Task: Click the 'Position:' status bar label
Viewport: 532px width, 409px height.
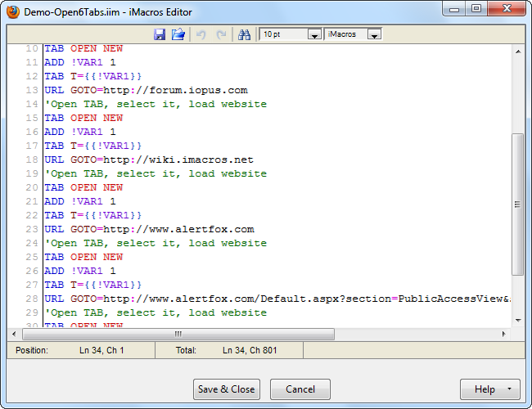Action: click(32, 350)
